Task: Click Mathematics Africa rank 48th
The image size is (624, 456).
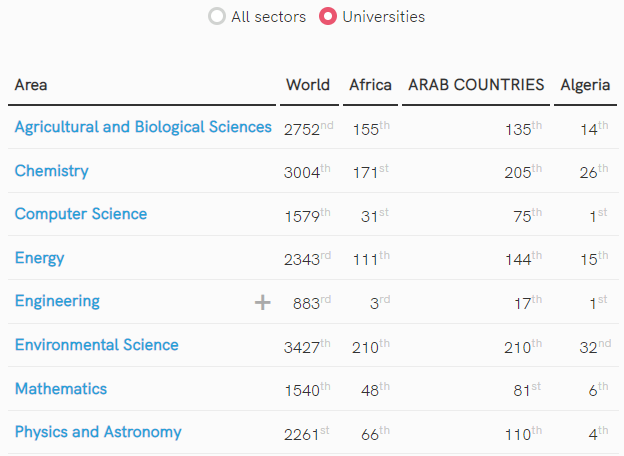Action: (370, 390)
